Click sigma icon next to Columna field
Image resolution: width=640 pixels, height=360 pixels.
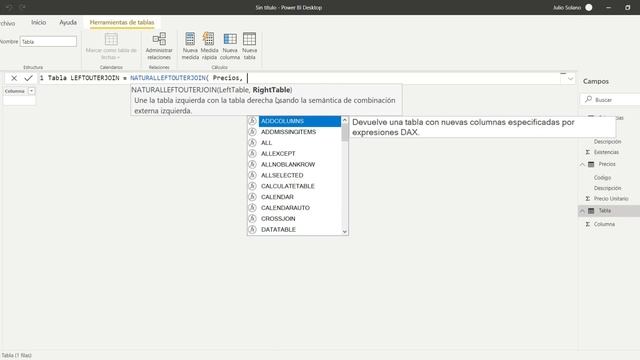(588, 224)
